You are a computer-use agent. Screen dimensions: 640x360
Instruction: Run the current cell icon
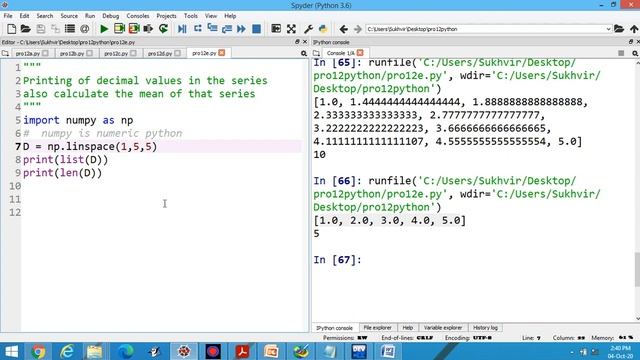coord(119,29)
